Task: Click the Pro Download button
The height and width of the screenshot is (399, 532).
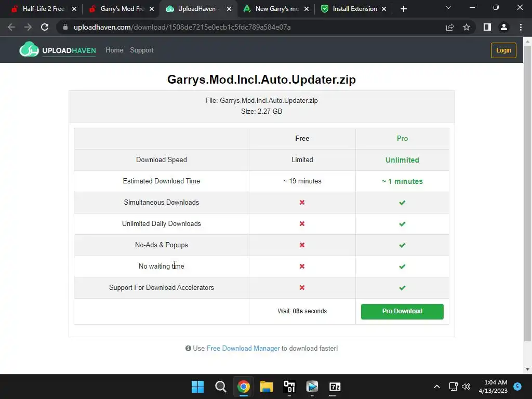Action: pos(402,312)
